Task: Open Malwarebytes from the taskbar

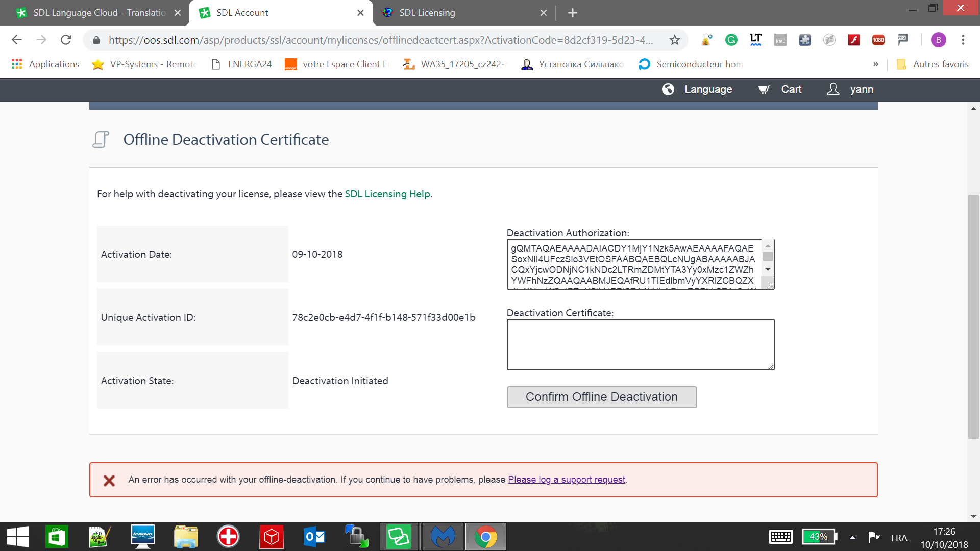Action: click(443, 537)
